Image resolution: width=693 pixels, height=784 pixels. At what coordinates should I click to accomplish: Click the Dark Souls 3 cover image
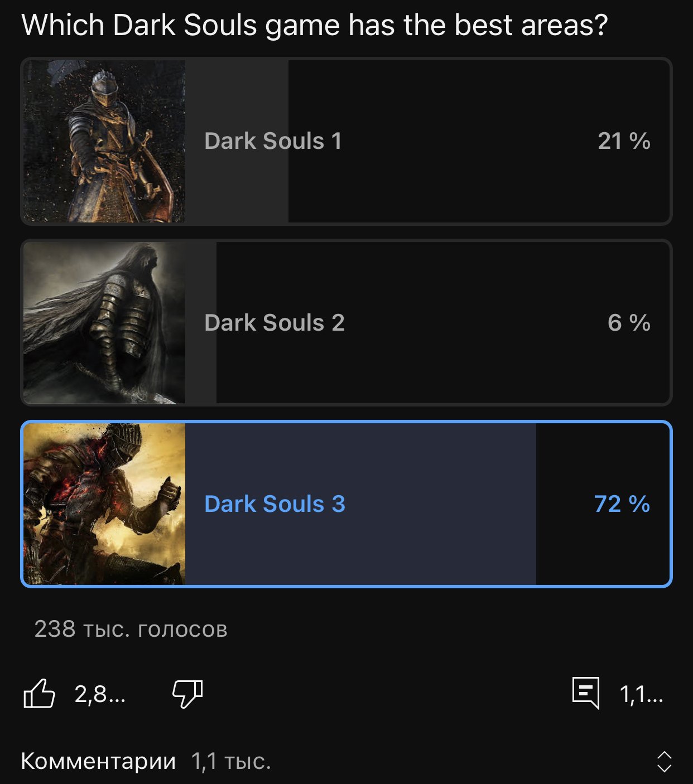(x=104, y=504)
